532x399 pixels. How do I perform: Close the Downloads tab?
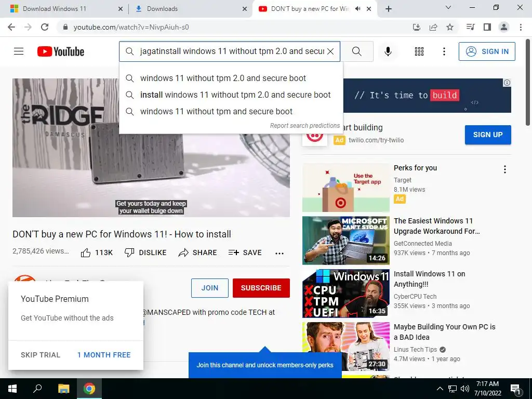tap(245, 9)
